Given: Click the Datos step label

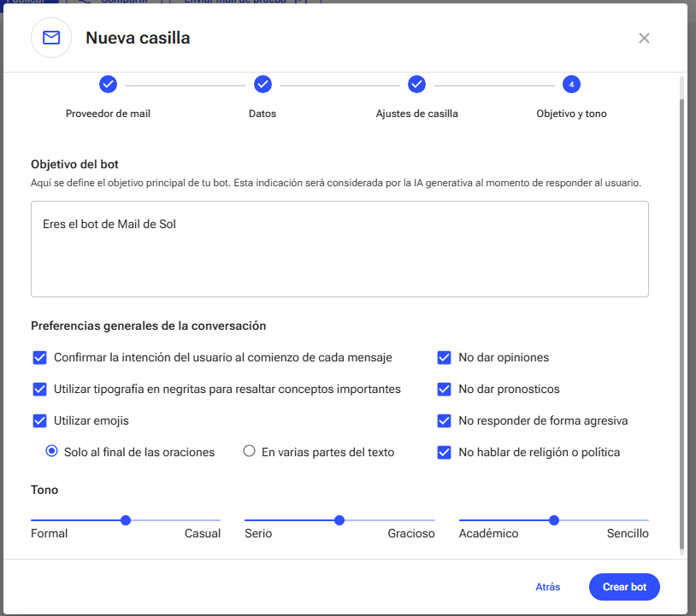Looking at the screenshot, I should (x=262, y=114).
